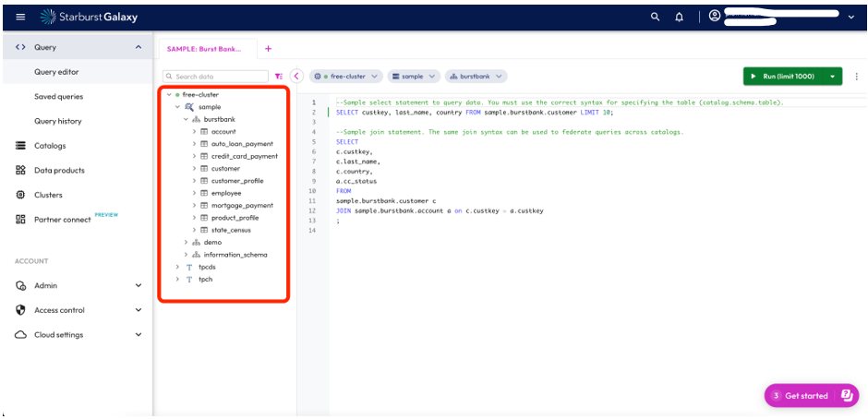
Task: Open notifications bell icon
Action: (680, 17)
